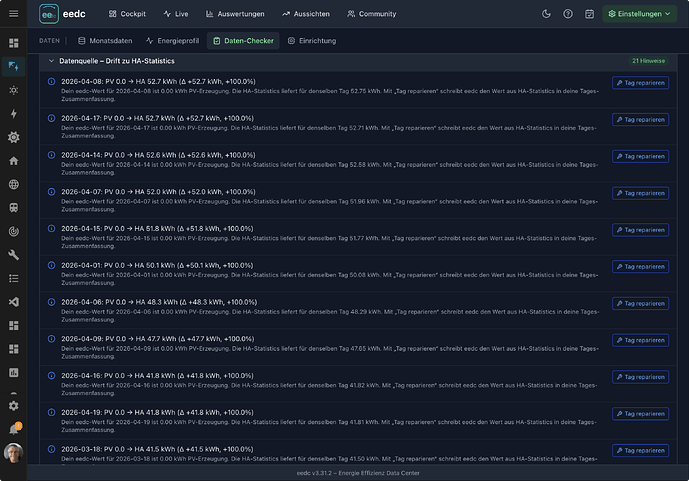Screen dimensions: 689x481
Task: Go to Auswertungen in top navigation
Action: [235, 14]
